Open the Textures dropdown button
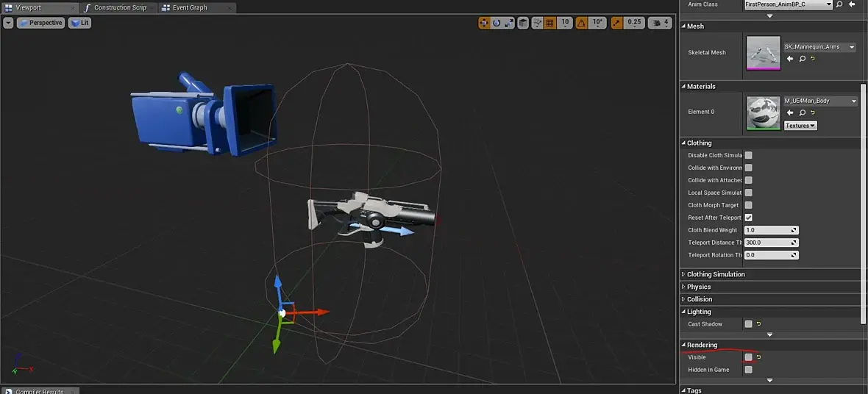The width and height of the screenshot is (868, 394). 800,126
